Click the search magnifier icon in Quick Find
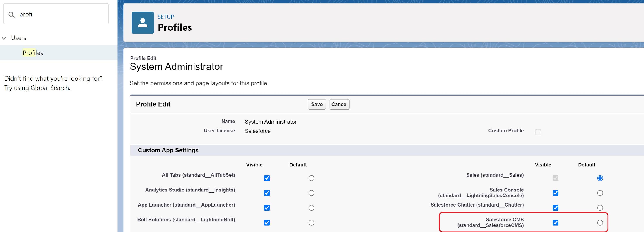Screen dimensions: 644x232 [12, 14]
